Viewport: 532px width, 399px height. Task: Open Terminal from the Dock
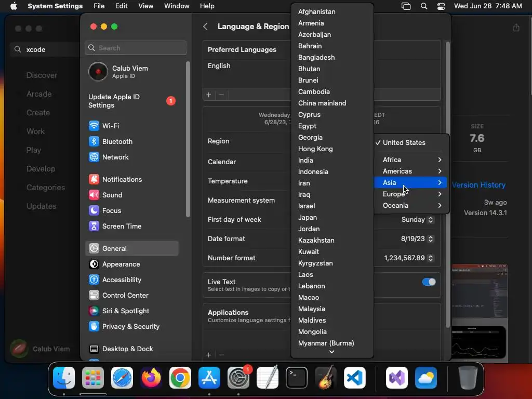[x=297, y=378]
